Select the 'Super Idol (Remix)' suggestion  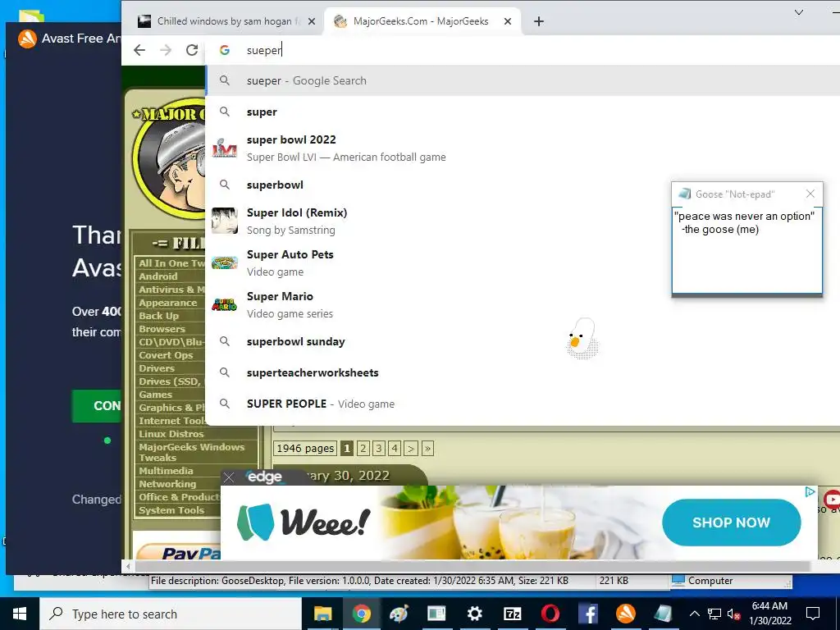(x=523, y=221)
